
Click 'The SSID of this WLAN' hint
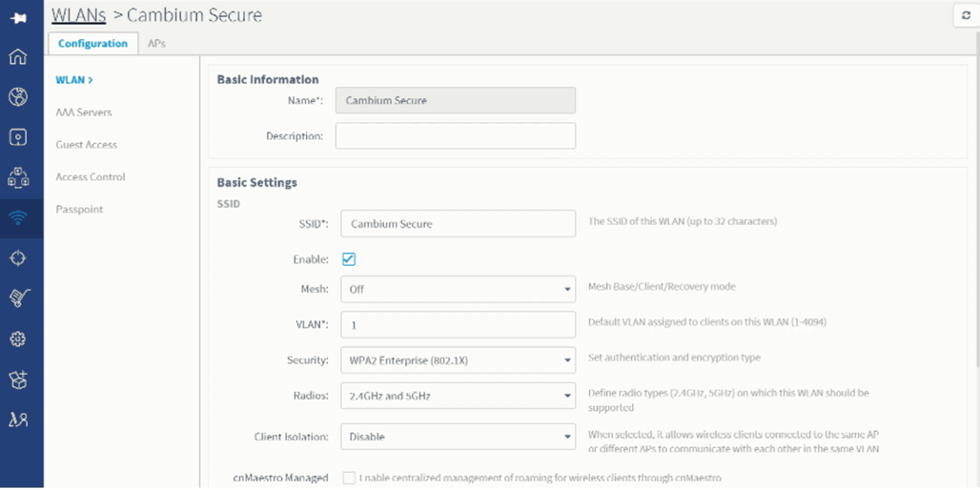click(x=683, y=221)
